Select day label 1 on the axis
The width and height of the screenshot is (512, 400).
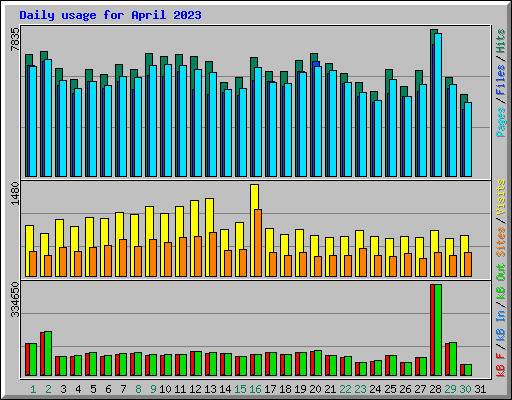tap(33, 389)
